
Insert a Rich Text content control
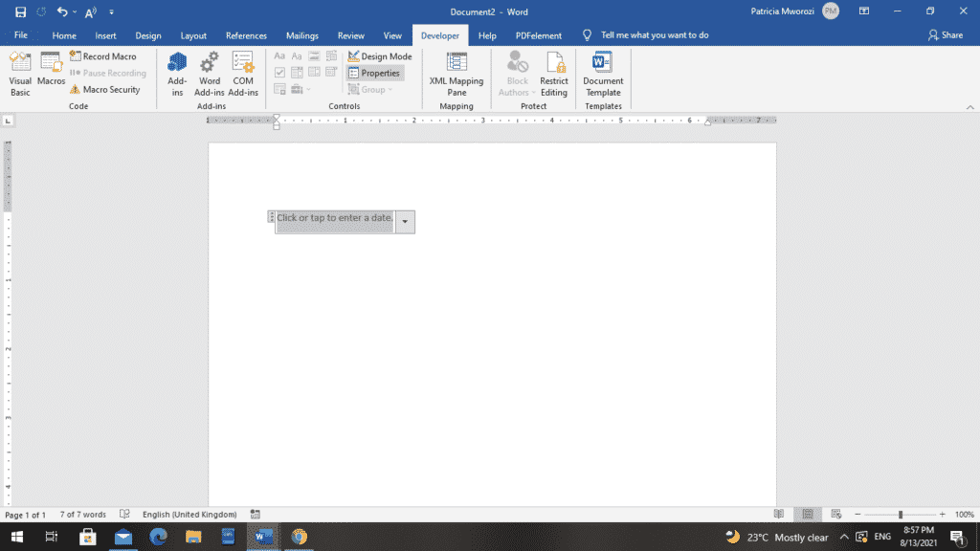pos(279,55)
